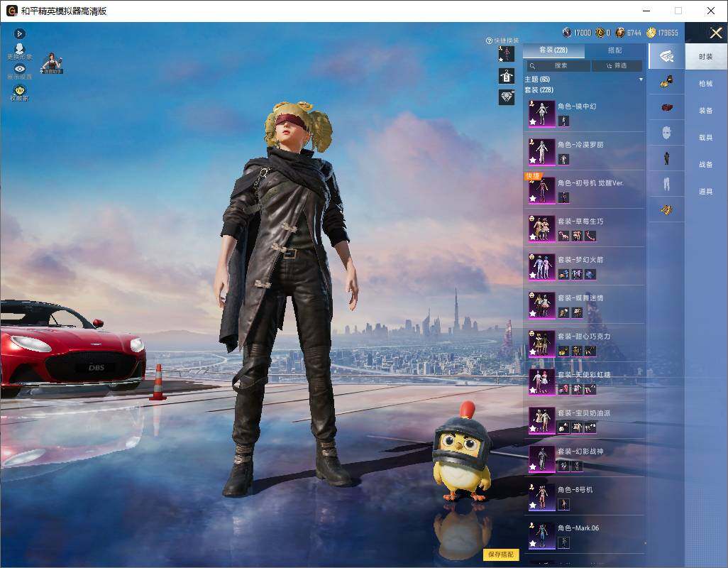Click the first item icon under 套装-草莓生巧
The width and height of the screenshot is (728, 568).
click(x=563, y=236)
